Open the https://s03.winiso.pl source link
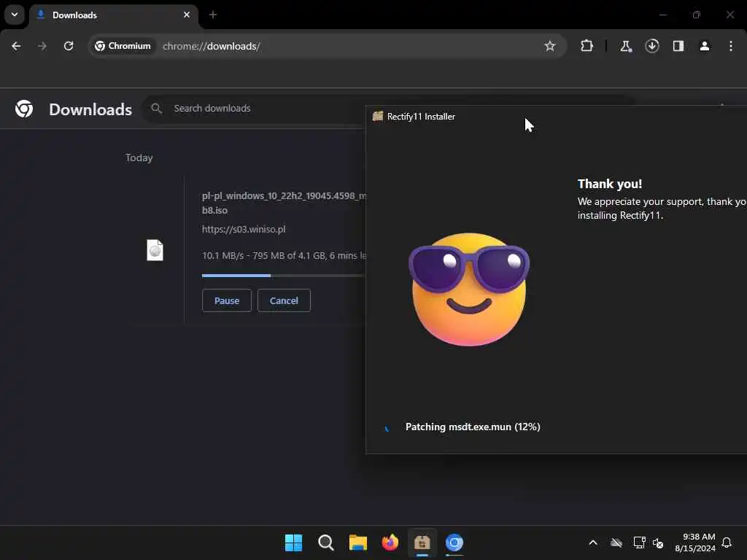747x560 pixels. click(244, 229)
